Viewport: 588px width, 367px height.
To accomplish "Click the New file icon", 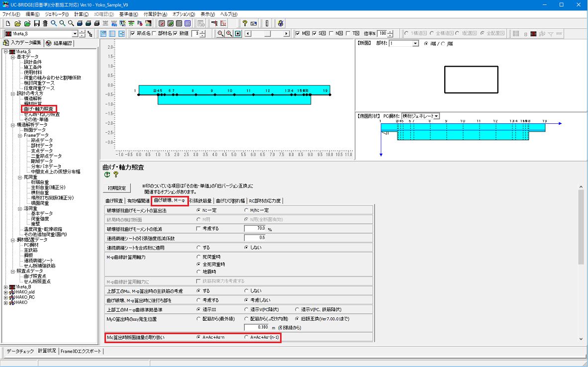I will pos(7,23).
